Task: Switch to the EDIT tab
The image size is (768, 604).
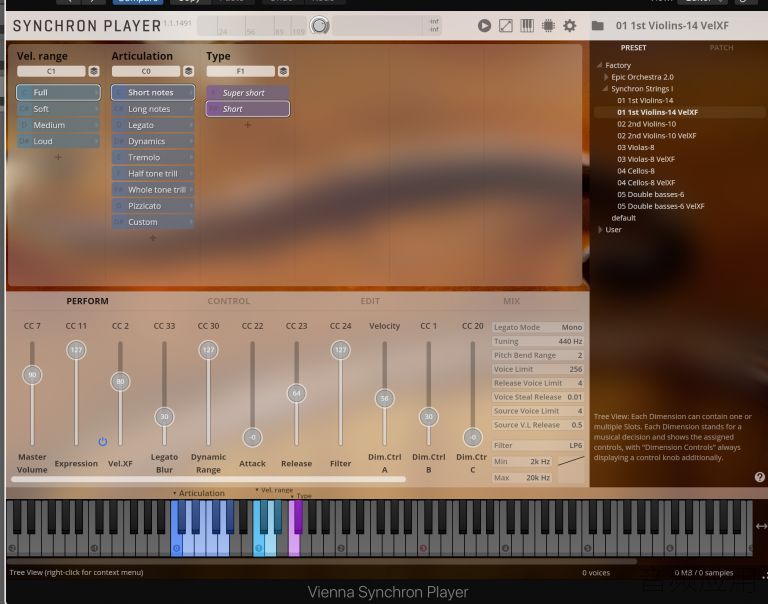Action: click(x=370, y=301)
